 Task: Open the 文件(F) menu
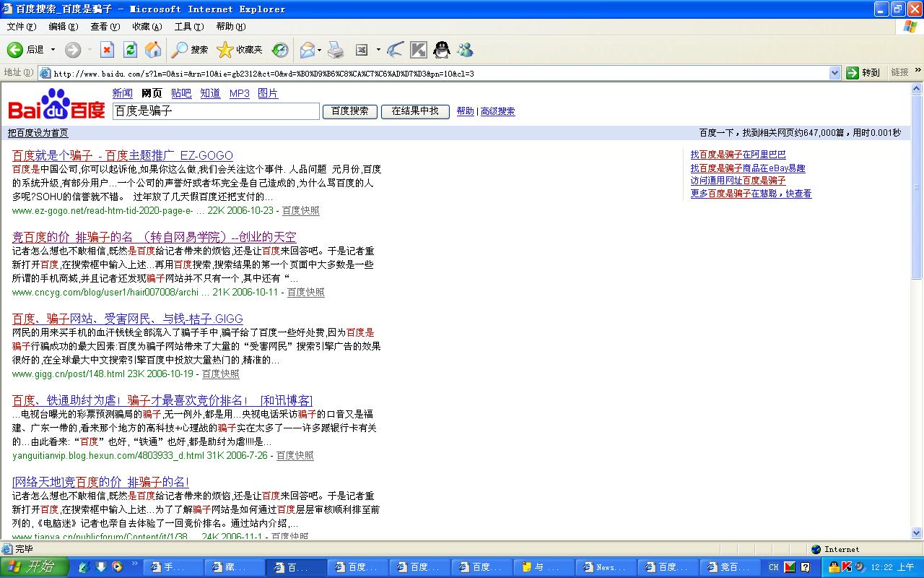(x=22, y=27)
